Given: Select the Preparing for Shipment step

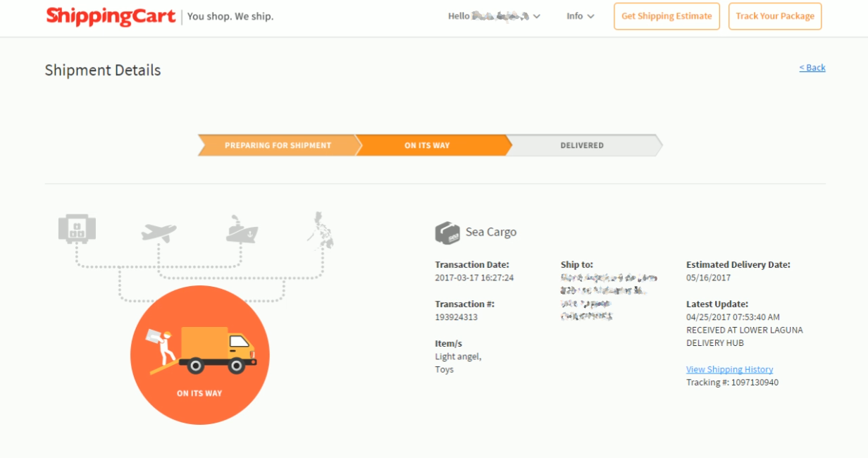Looking at the screenshot, I should click(x=278, y=145).
